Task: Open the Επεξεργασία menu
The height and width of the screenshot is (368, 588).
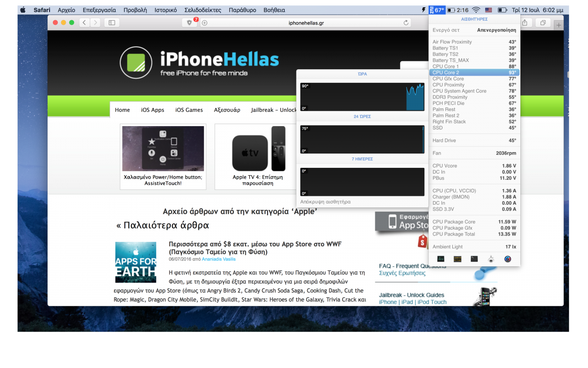Action: (x=99, y=10)
